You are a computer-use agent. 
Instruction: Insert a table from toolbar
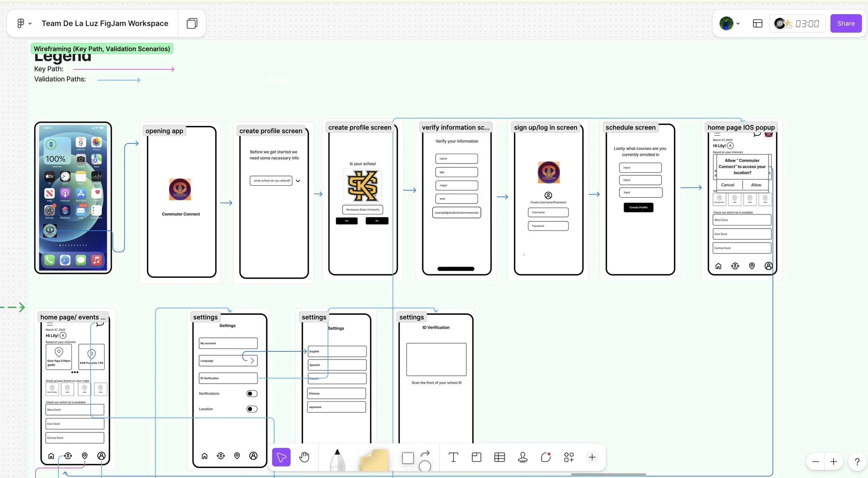point(499,457)
